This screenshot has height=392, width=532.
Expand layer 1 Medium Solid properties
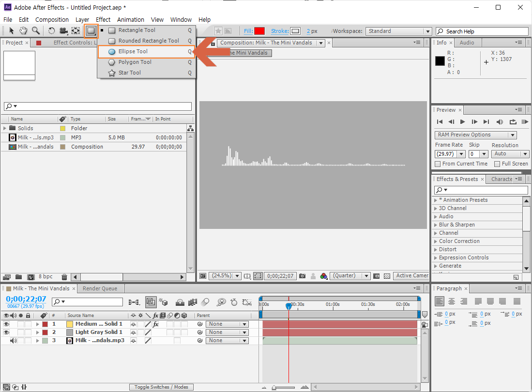(x=38, y=324)
